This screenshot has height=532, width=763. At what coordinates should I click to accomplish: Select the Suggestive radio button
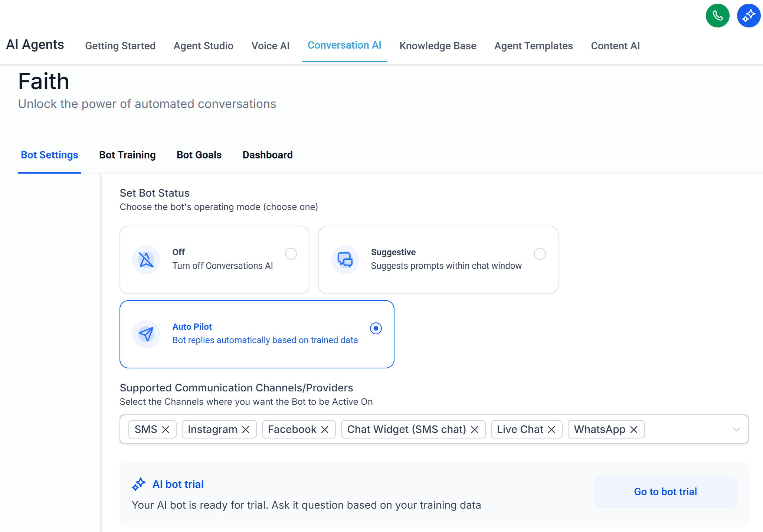pyautogui.click(x=540, y=254)
